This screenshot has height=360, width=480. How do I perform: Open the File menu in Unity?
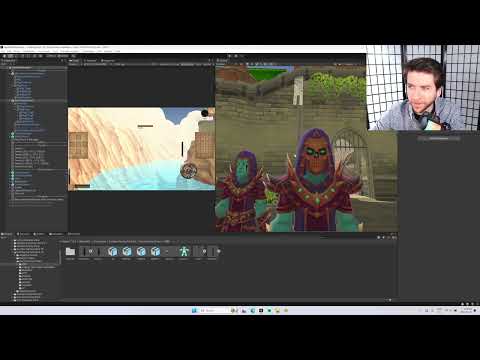(x=3, y=51)
